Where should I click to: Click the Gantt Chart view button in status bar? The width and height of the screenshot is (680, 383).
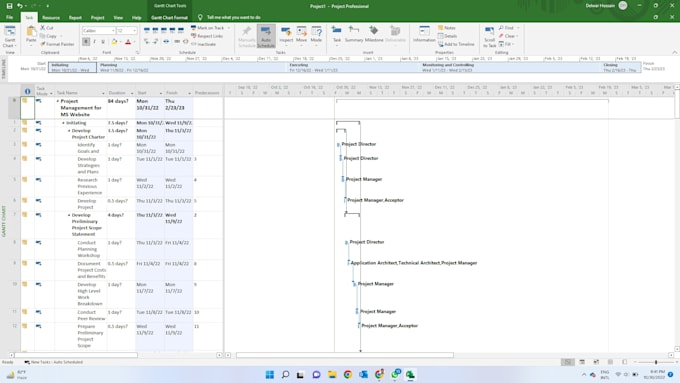pos(567,362)
